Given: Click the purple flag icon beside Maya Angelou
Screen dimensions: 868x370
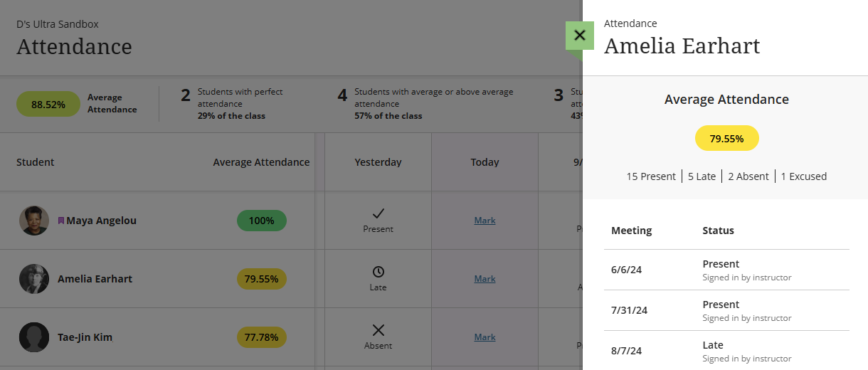Looking at the screenshot, I should click(x=61, y=221).
